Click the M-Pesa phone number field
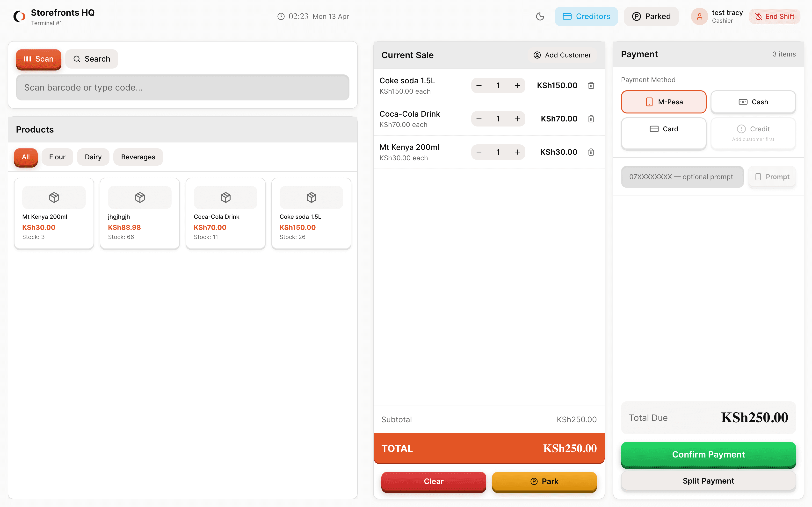This screenshot has width=812, height=507. 682,177
